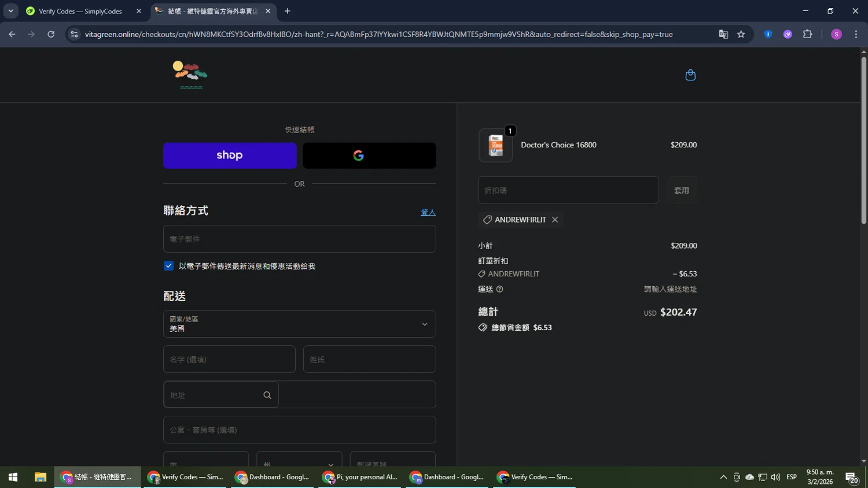Click the total $202.47 amount
Image resolution: width=868 pixels, height=488 pixels.
click(x=678, y=312)
